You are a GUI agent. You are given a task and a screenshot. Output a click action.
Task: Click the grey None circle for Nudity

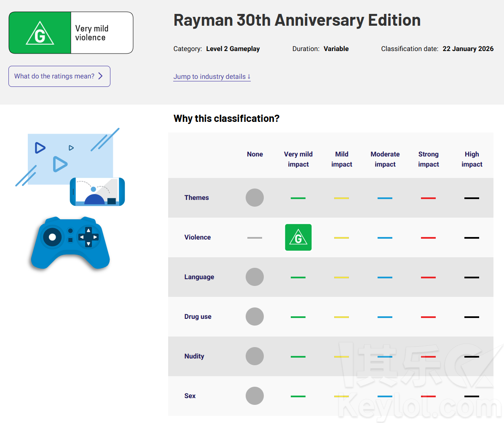(255, 356)
